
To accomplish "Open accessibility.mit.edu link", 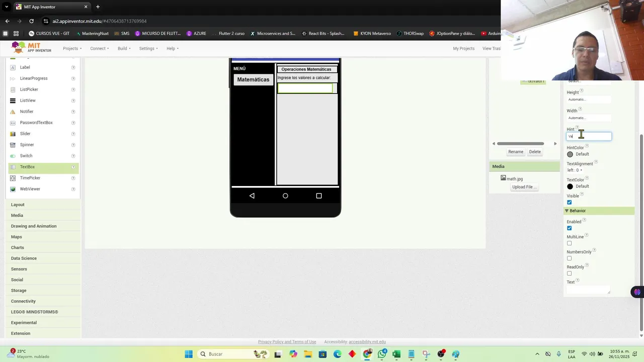I will pos(367,342).
